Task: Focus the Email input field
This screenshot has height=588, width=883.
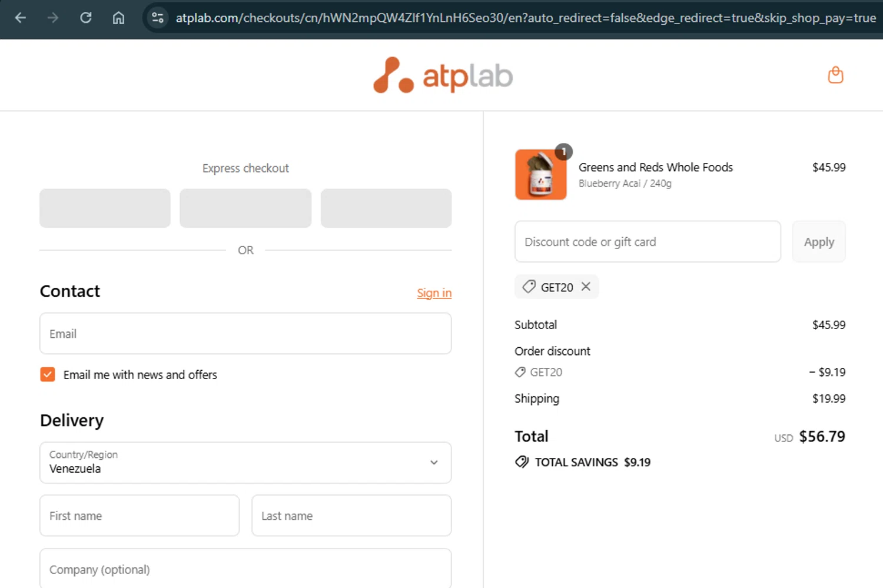Action: pos(245,334)
